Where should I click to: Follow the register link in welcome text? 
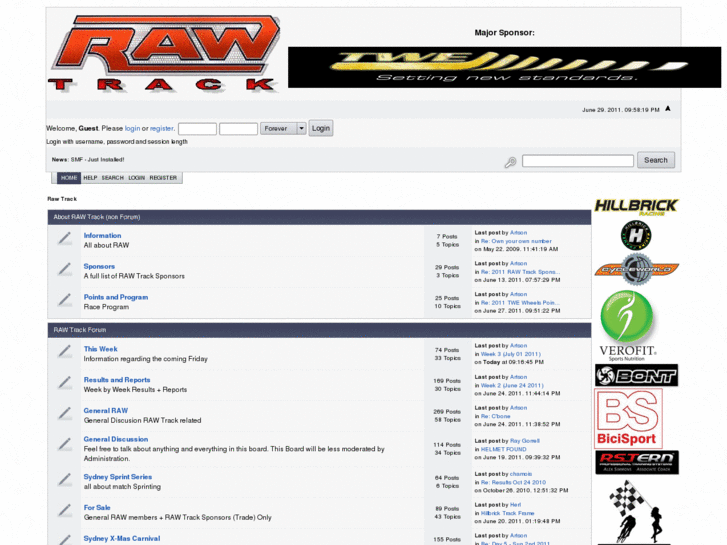[x=161, y=128]
